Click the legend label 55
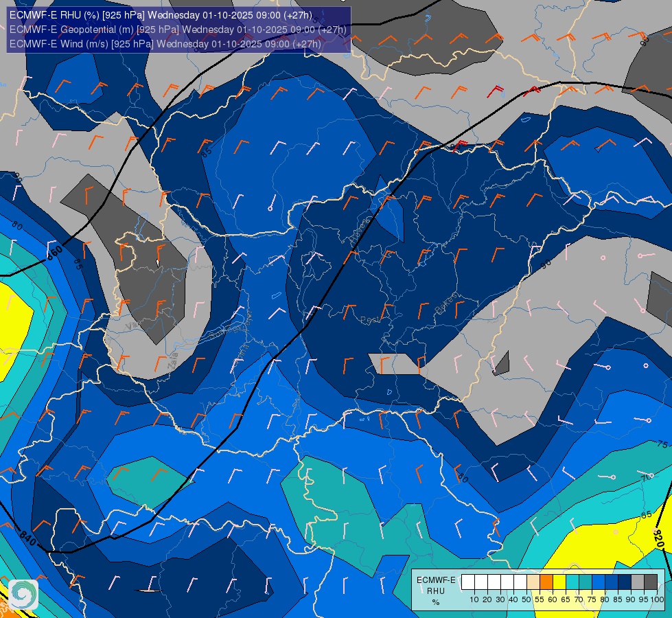The width and height of the screenshot is (672, 618). [540, 599]
